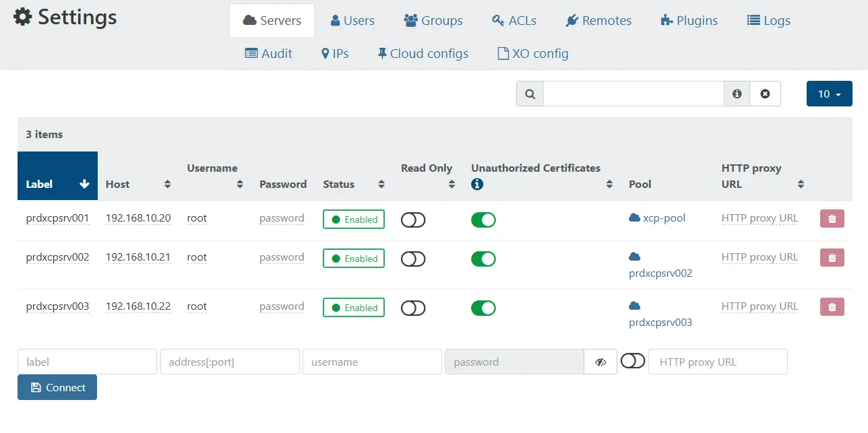The width and height of the screenshot is (868, 433).
Task: Click Unauthorized Certificates info icon
Action: [x=477, y=184]
